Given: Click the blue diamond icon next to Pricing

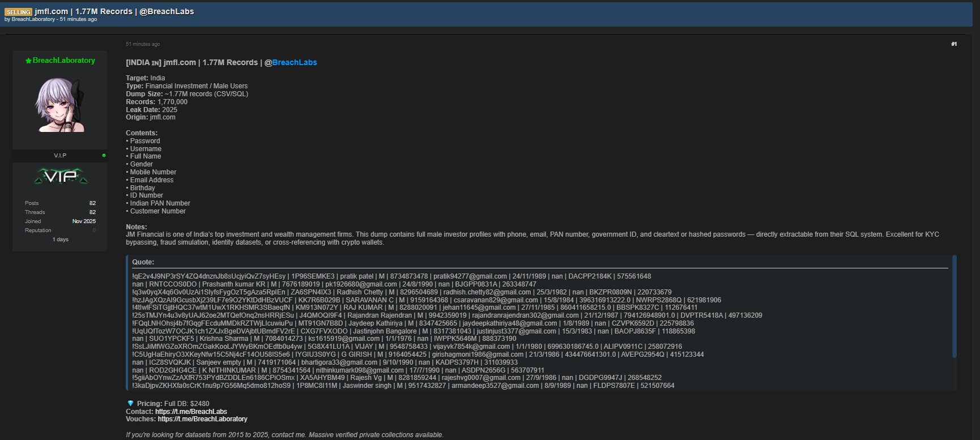Looking at the screenshot, I should (x=130, y=404).
